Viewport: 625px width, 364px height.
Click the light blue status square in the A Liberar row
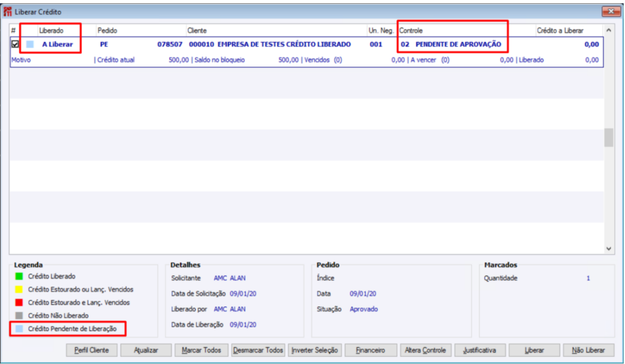point(30,44)
